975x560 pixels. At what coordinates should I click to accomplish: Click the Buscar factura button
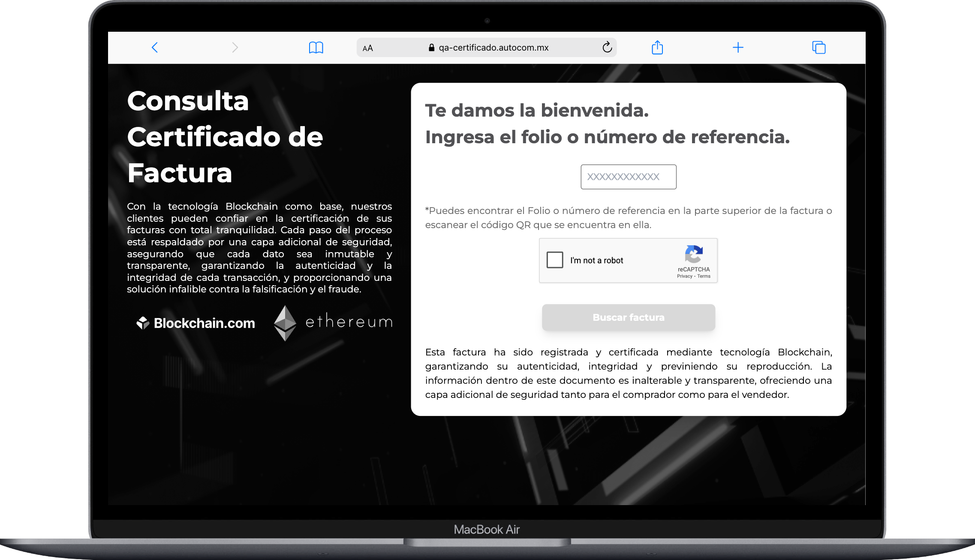629,317
